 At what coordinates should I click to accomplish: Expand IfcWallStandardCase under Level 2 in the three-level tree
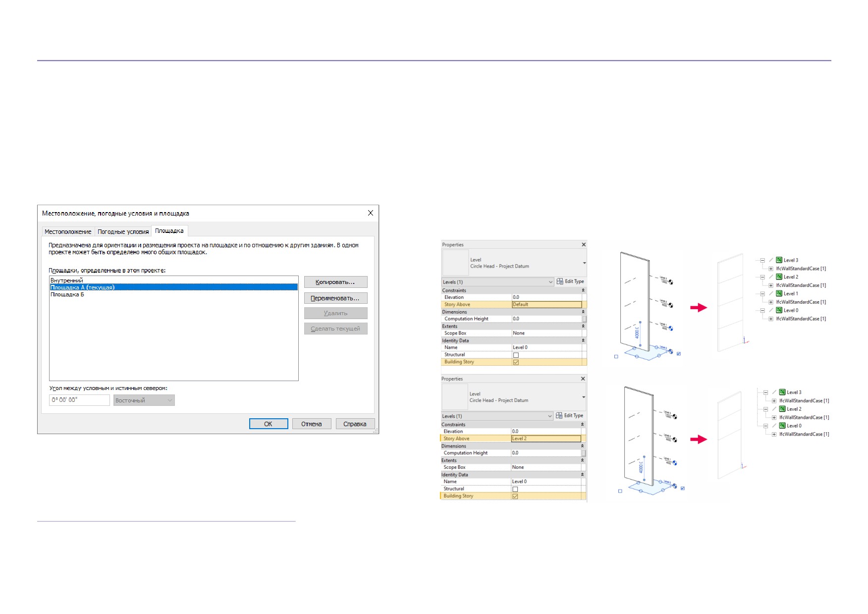click(774, 418)
